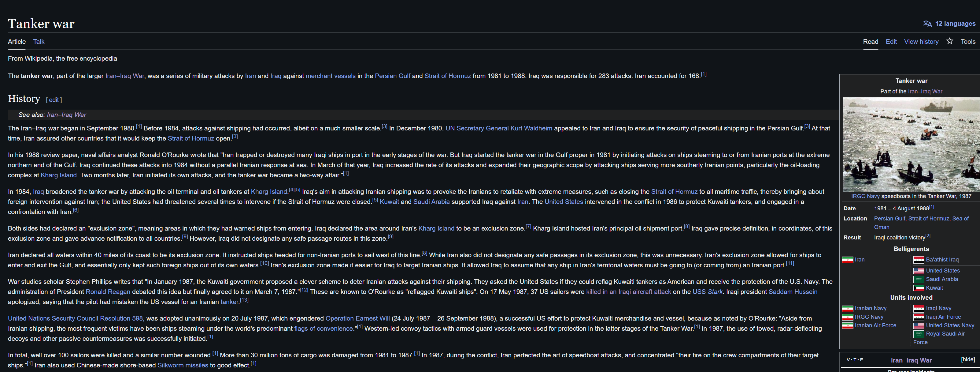This screenshot has width=980, height=372.
Task: Click the E link in the navbox
Action: click(x=861, y=360)
